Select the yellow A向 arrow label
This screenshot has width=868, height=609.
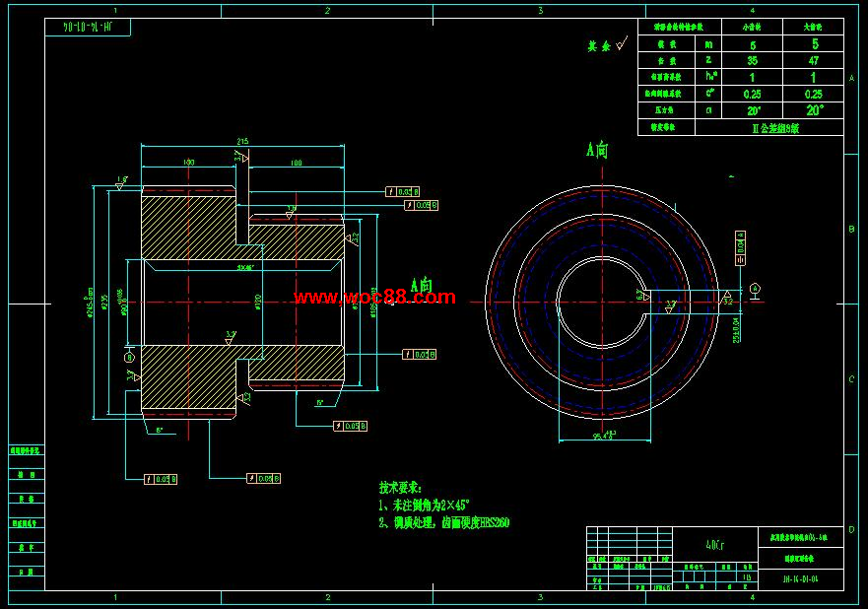(x=422, y=285)
